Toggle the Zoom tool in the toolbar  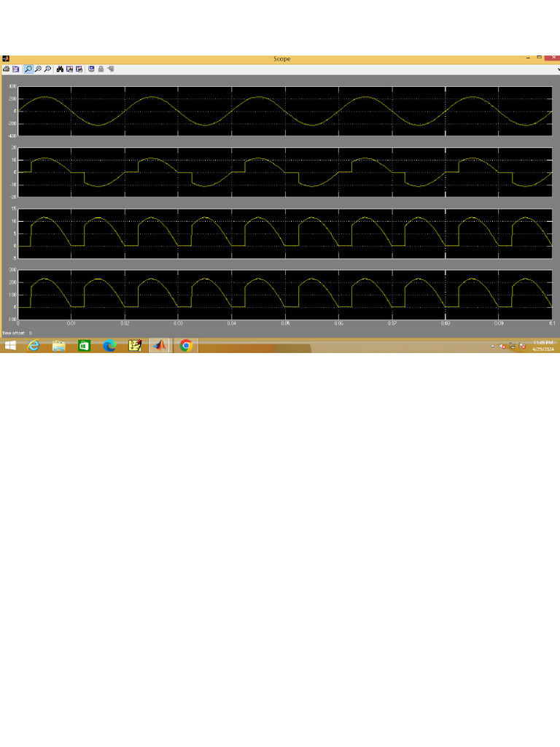(x=28, y=69)
